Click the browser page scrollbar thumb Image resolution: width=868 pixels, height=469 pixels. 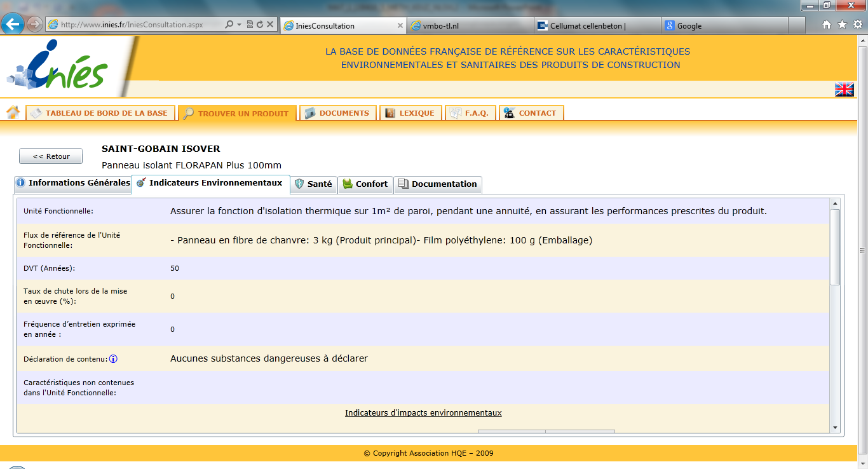pos(862,250)
